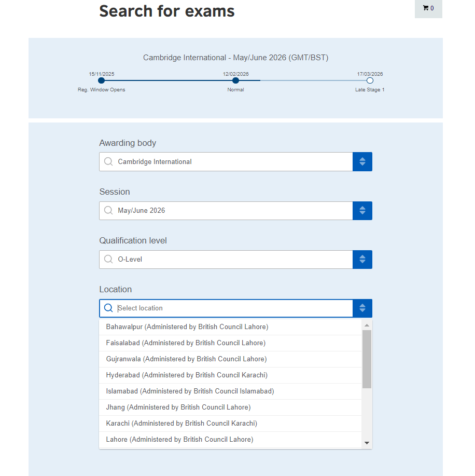Expand the Awarding body dropdown arrows
475x476 pixels.
tap(362, 161)
